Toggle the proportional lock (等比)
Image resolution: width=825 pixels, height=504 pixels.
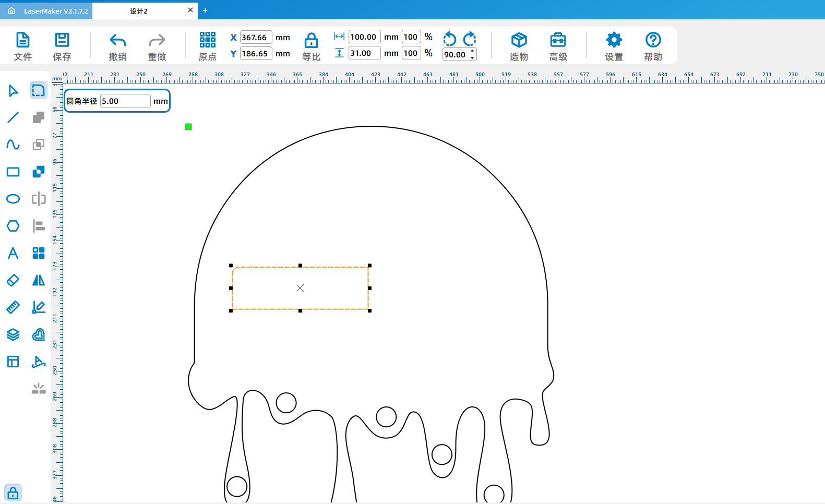click(x=311, y=46)
